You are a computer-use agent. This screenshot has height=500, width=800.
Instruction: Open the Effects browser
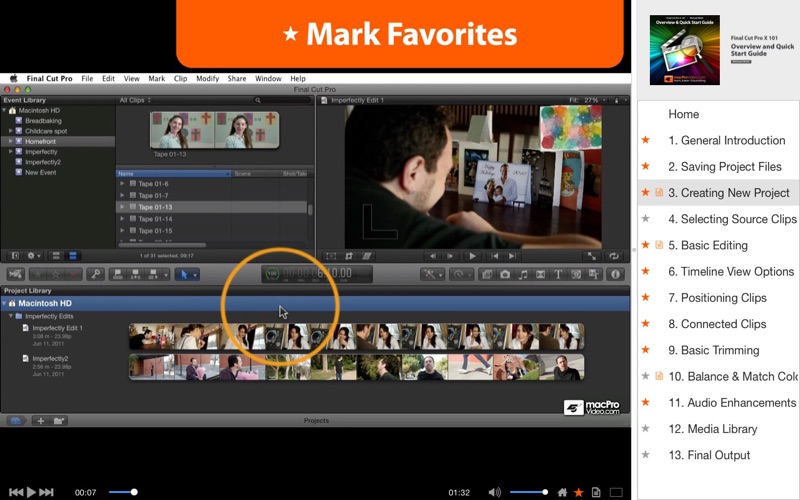pyautogui.click(x=487, y=274)
